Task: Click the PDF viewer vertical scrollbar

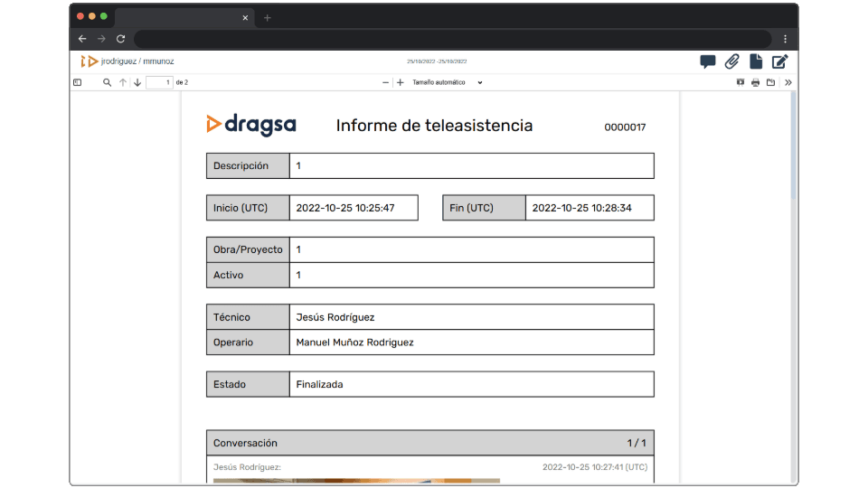Action: pos(793,146)
